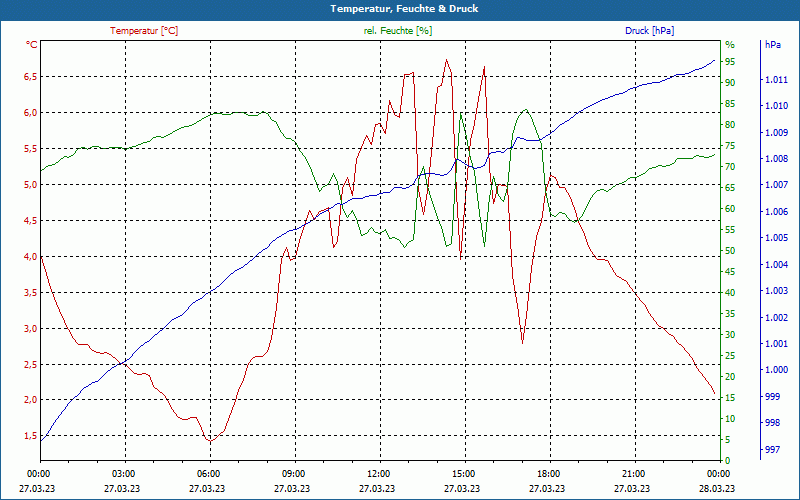Click the '09:00' time axis label
Viewport: 800px width, 500px height.
click(x=293, y=474)
